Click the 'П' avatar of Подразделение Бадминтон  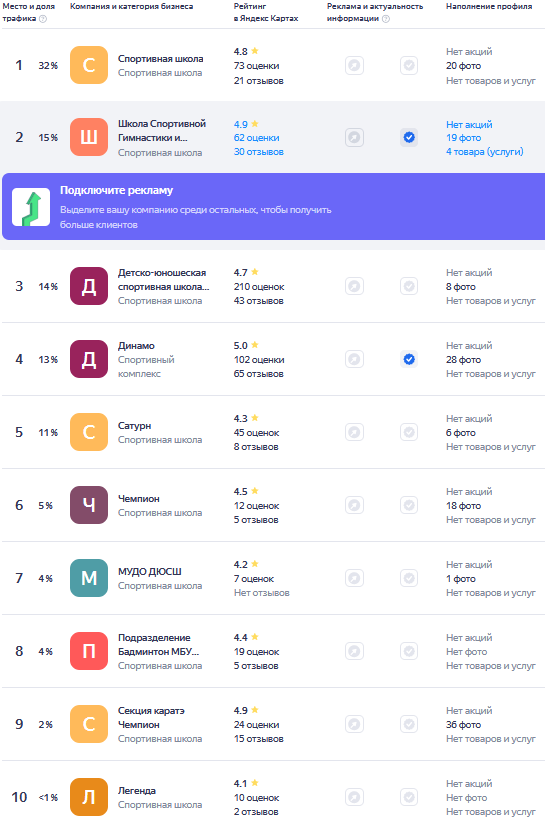pyautogui.click(x=89, y=651)
